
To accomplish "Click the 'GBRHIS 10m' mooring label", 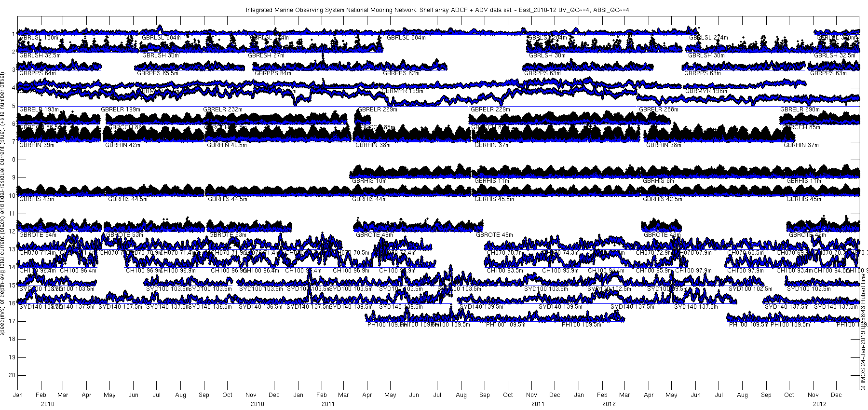I will [369, 181].
